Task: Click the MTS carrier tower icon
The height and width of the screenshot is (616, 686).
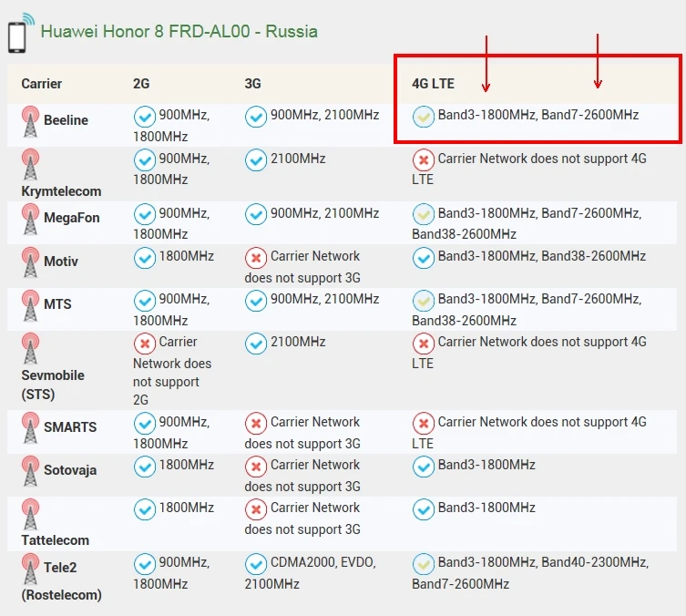Action: coord(30,305)
